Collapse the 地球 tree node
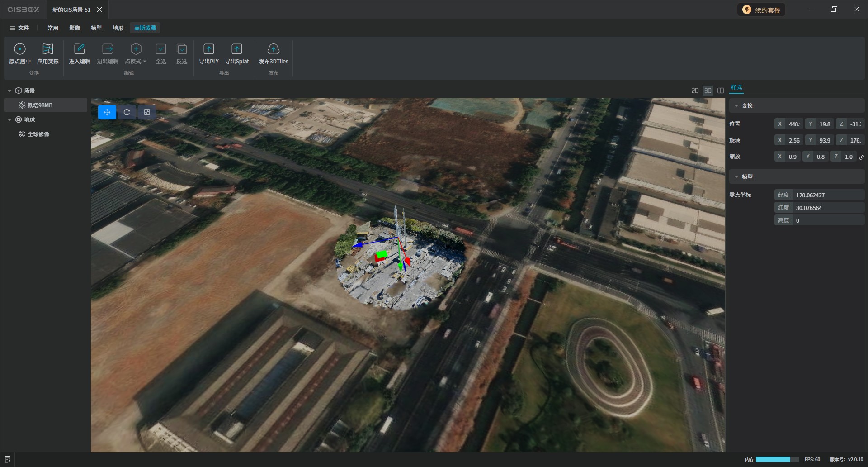 coord(9,120)
